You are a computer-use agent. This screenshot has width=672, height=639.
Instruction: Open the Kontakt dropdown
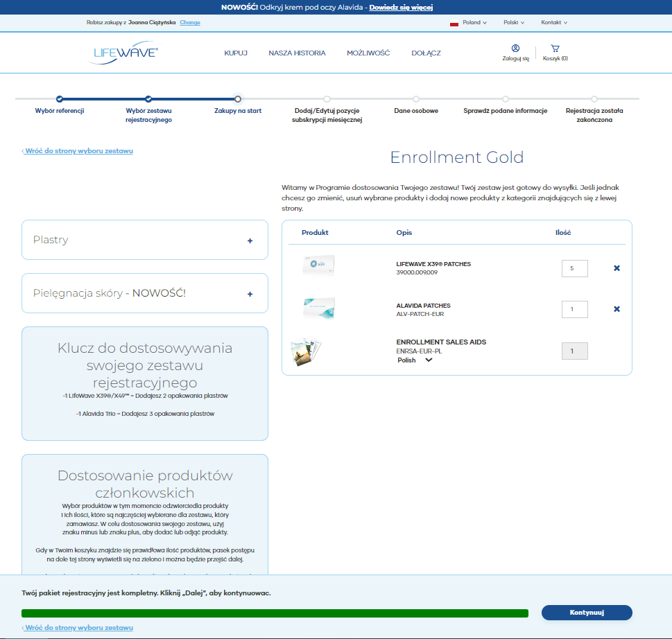point(553,22)
